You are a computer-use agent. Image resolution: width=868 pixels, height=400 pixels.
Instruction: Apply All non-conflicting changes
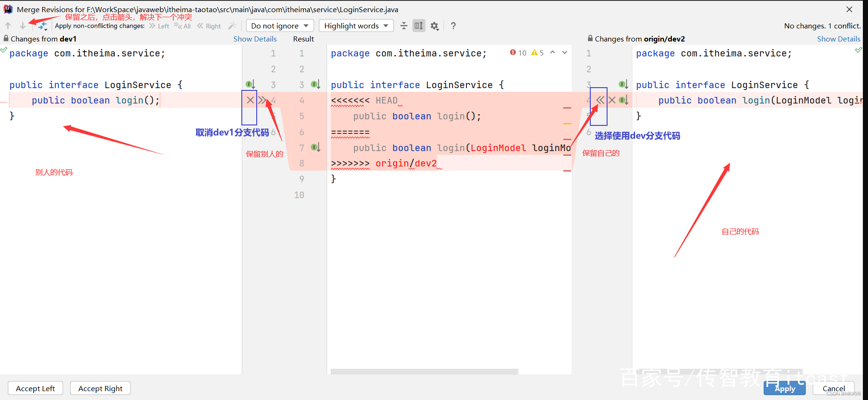pos(183,26)
